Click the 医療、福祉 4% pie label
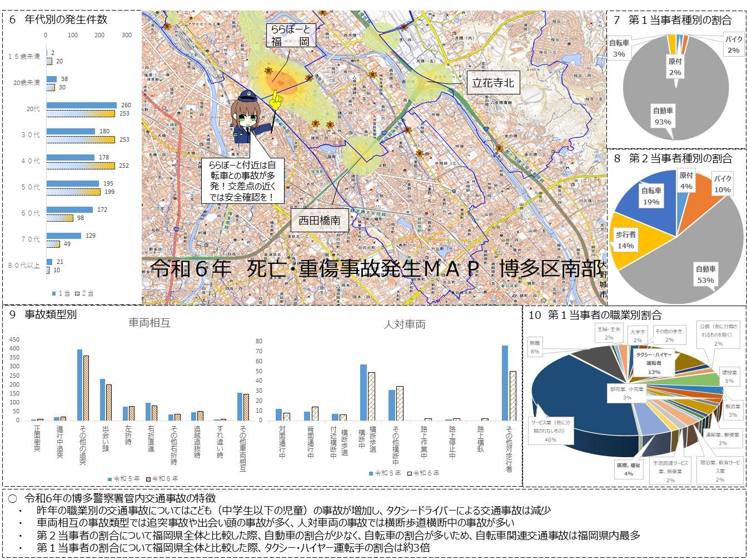 [x=628, y=470]
